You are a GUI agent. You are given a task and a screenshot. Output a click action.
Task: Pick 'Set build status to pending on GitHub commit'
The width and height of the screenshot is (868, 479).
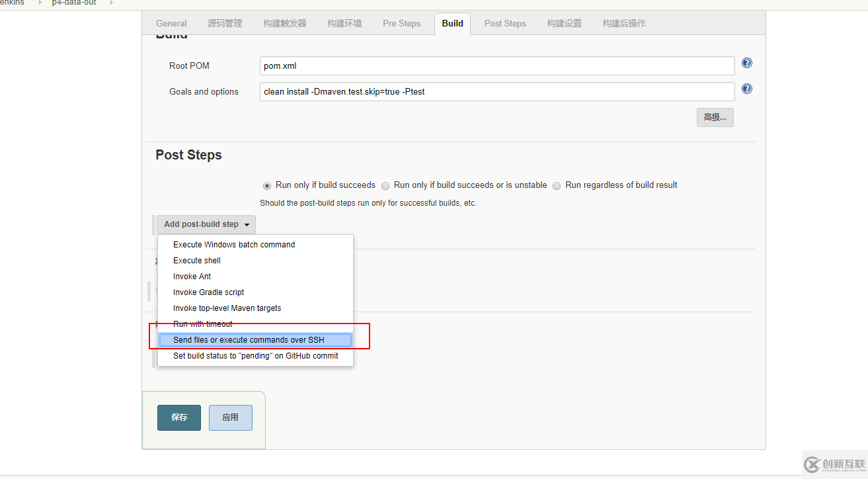(255, 356)
